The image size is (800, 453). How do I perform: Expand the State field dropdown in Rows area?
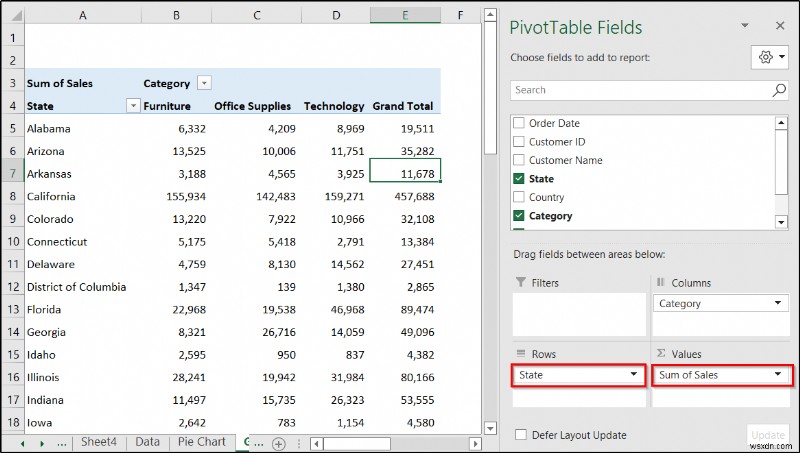[x=632, y=375]
